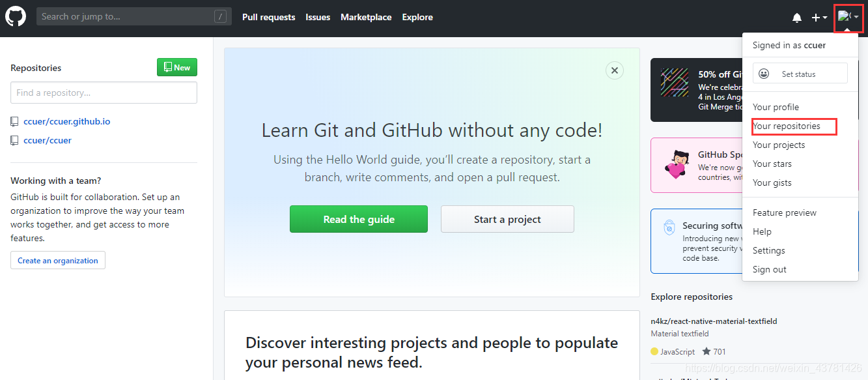Click the "Find a repository..." input field

tap(103, 92)
